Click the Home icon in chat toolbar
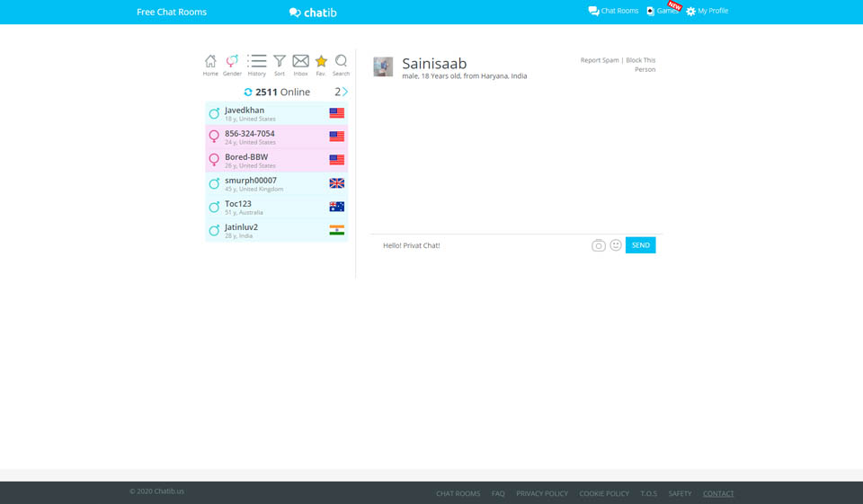This screenshot has width=863, height=504. coord(210,61)
